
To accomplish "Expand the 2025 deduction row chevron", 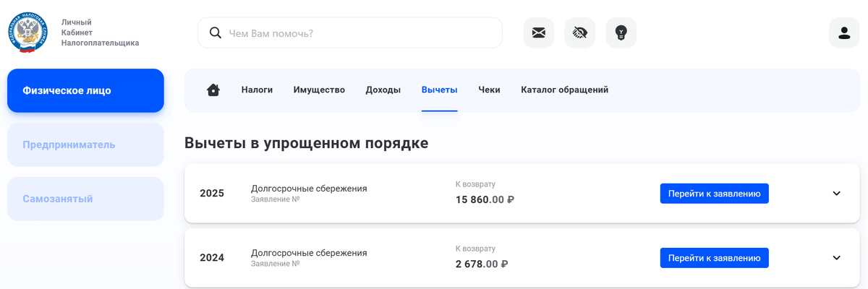I will click(836, 194).
